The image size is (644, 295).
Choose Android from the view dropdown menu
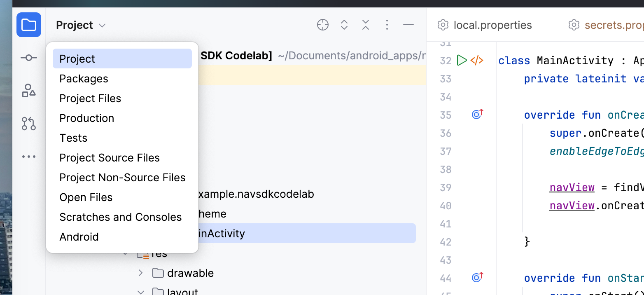[79, 236]
